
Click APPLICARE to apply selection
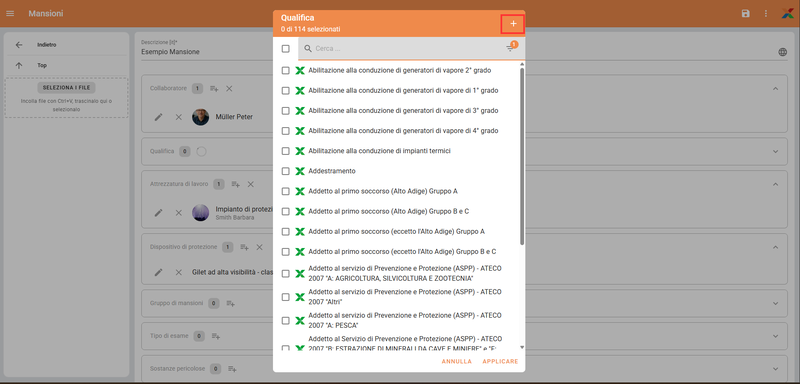(x=500, y=362)
